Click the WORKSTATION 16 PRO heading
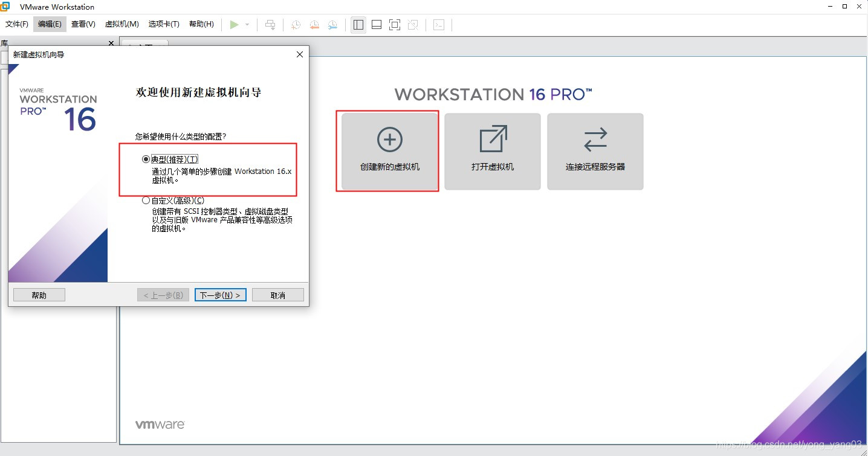 tap(493, 94)
